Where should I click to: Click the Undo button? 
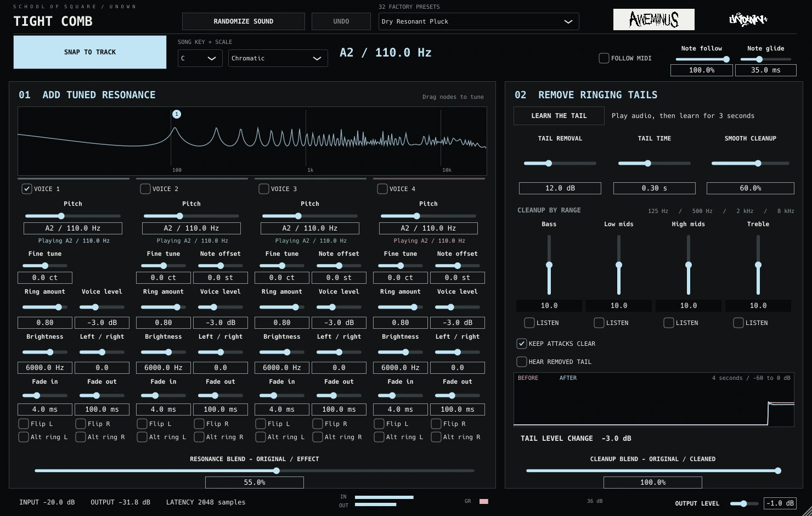341,21
